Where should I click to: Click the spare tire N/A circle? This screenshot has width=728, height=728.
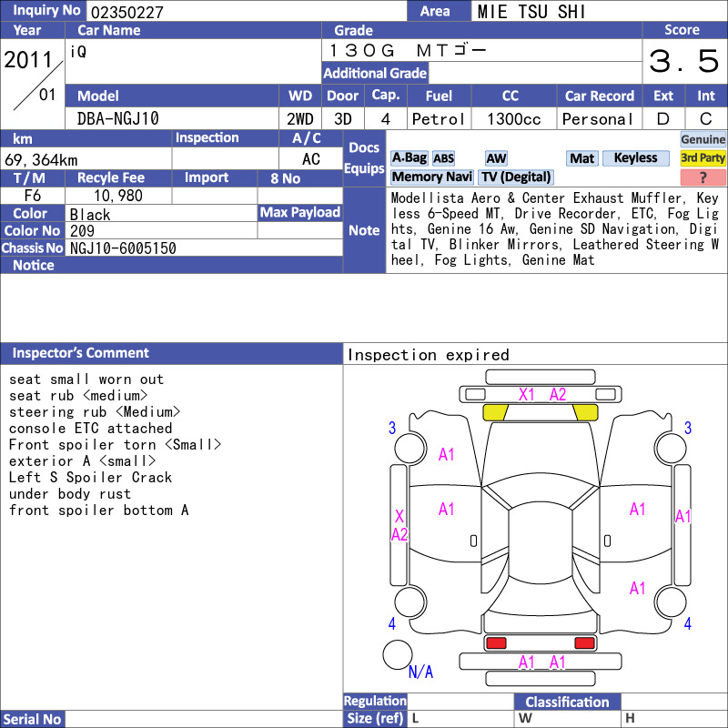[398, 654]
